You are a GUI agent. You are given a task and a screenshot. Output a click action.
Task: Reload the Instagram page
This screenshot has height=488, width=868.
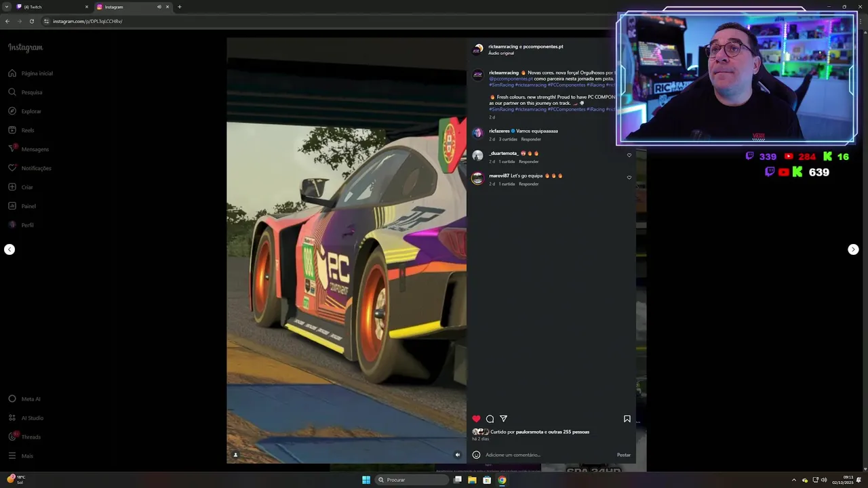[x=32, y=21]
